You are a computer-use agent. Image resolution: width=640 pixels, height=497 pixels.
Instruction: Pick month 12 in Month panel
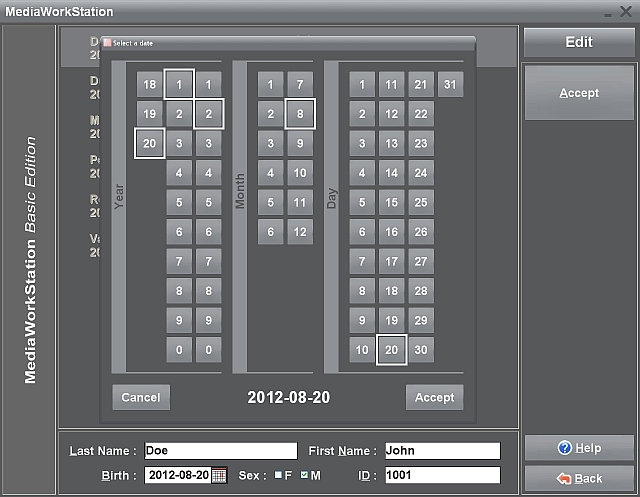tap(300, 232)
